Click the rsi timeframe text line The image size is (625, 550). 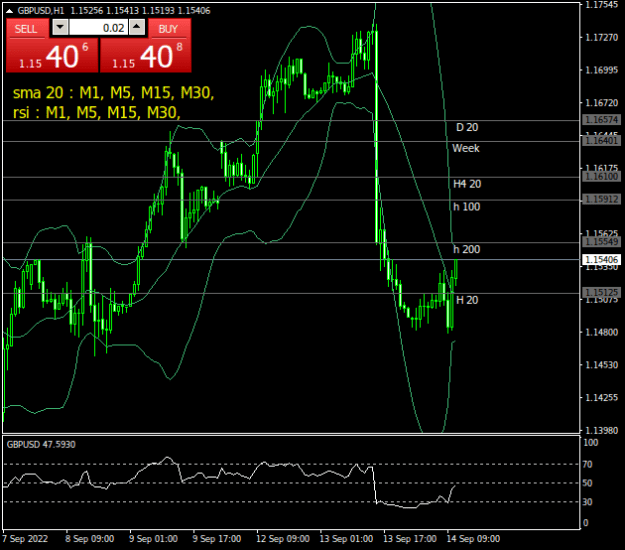97,112
